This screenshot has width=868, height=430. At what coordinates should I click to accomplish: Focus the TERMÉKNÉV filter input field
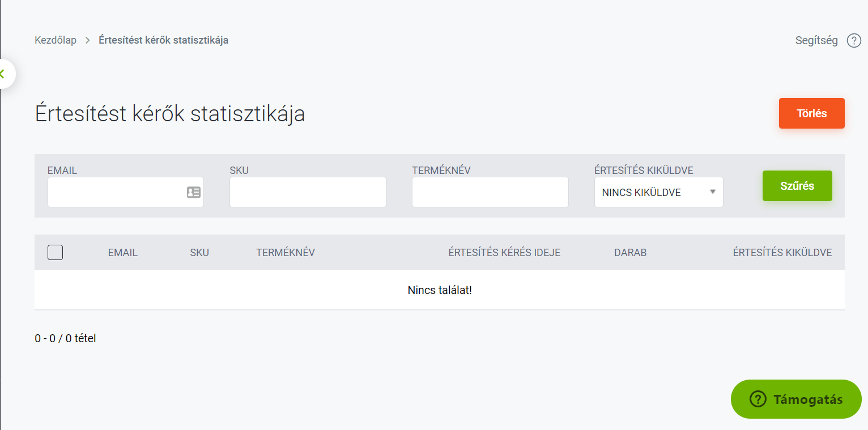[x=490, y=192]
